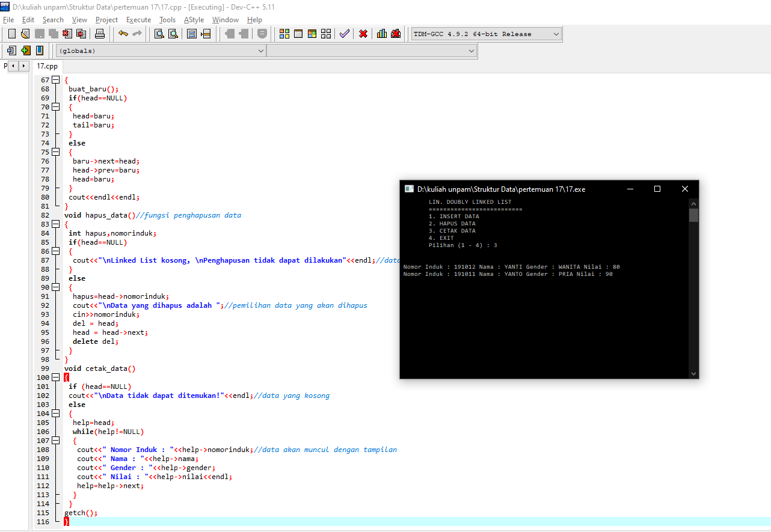Click the Syntax Check checkmark icon
The image size is (771, 532).
[344, 34]
